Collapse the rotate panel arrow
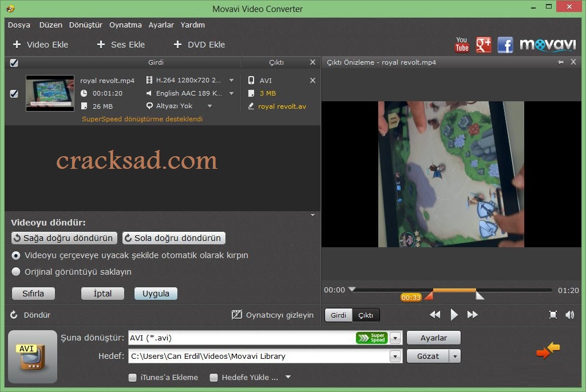The width and height of the screenshot is (586, 392). coord(312,215)
